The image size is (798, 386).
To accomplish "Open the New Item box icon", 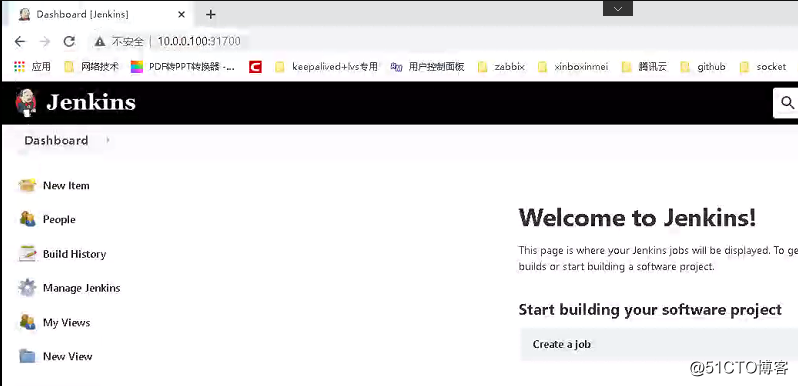I will (x=27, y=185).
